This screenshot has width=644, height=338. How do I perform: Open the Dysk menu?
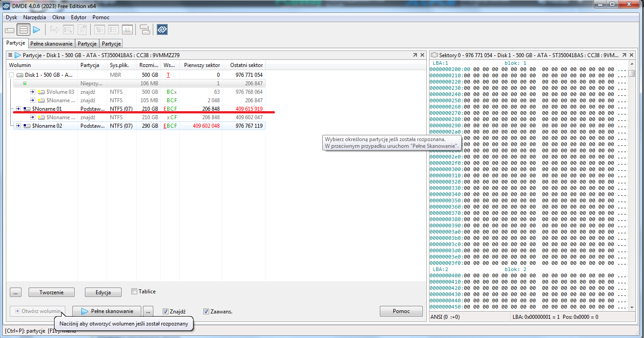[x=12, y=17]
